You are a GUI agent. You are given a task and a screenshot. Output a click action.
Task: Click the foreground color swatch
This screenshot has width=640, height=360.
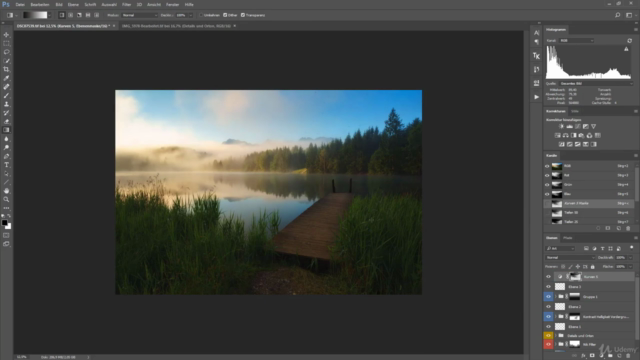coord(4,223)
